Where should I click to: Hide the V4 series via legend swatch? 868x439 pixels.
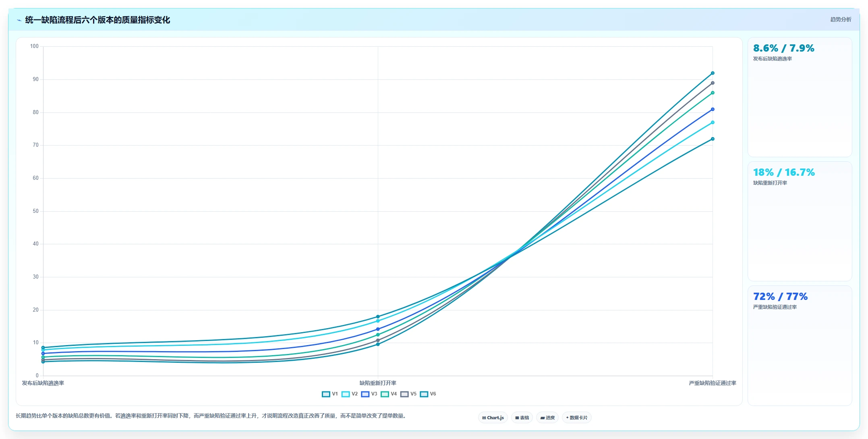click(385, 394)
